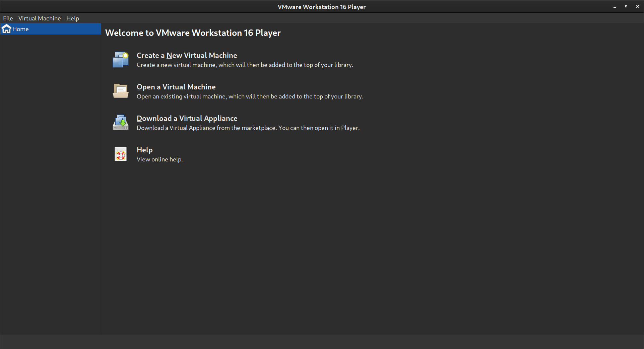Minimize the VMware Player window
This screenshot has width=644, height=349.
tap(615, 6)
